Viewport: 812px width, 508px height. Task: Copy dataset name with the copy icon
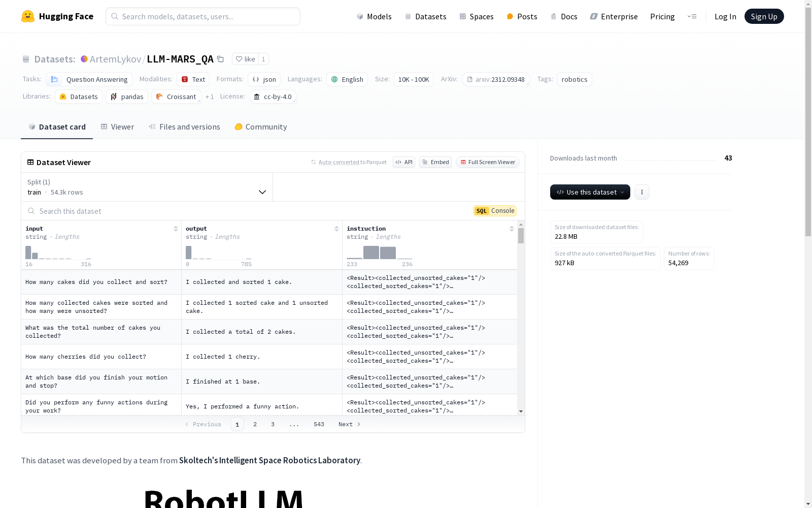point(220,59)
